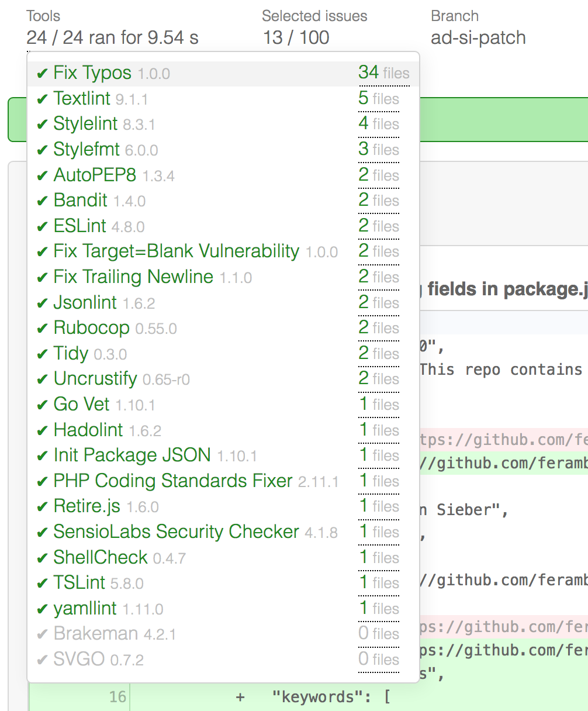Click the 0 files count for SVGO

coord(379,660)
